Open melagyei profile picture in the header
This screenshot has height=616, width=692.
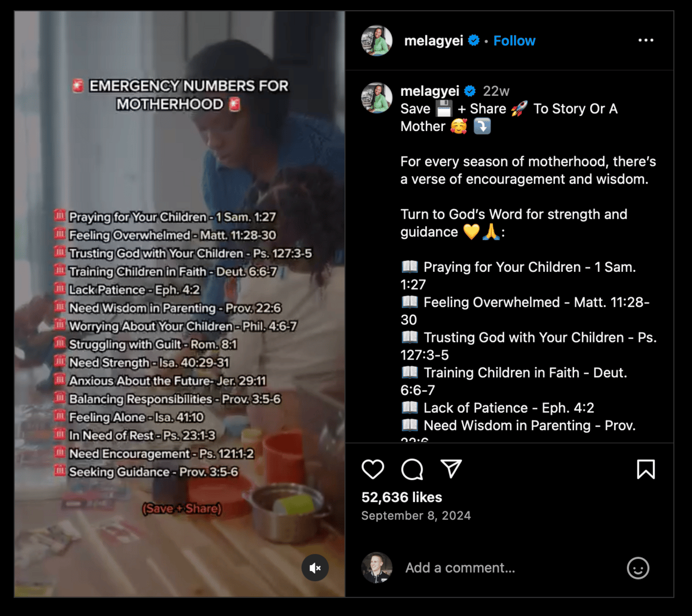(x=377, y=41)
